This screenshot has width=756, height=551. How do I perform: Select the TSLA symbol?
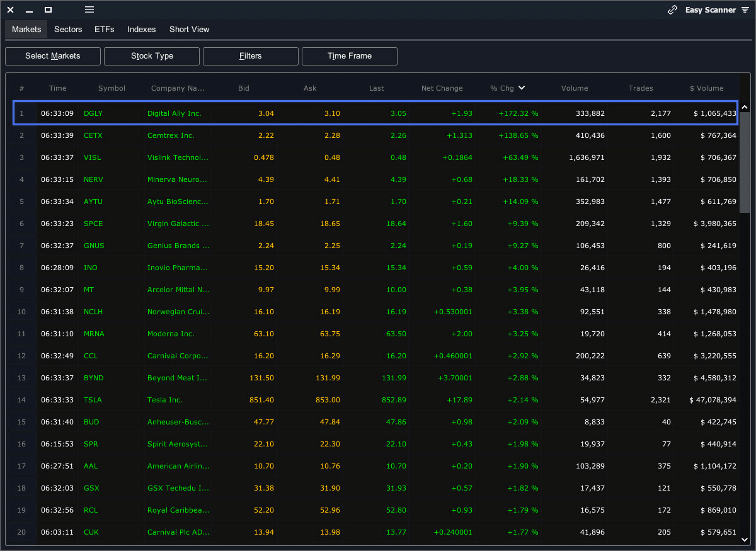click(93, 400)
